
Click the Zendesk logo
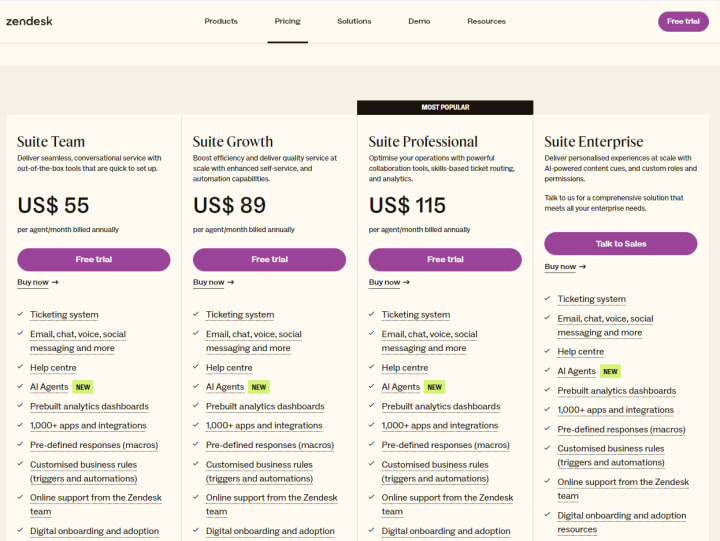29,21
